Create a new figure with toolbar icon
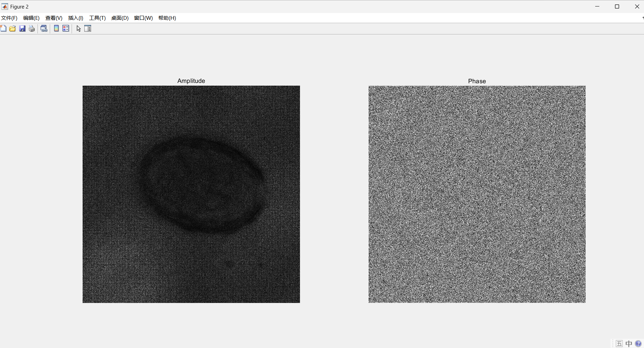Screen dimensions: 644x348 (3, 29)
